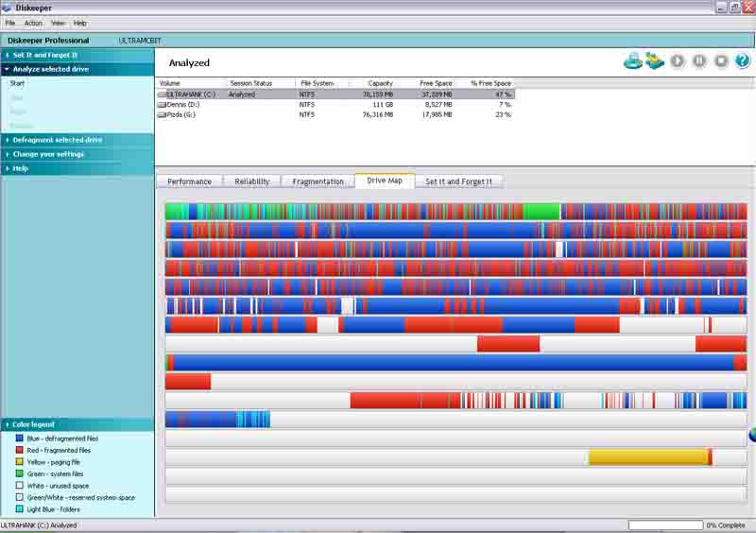Collapse the Analyze selected drive section
This screenshot has width=756, height=533.
pyautogui.click(x=77, y=69)
